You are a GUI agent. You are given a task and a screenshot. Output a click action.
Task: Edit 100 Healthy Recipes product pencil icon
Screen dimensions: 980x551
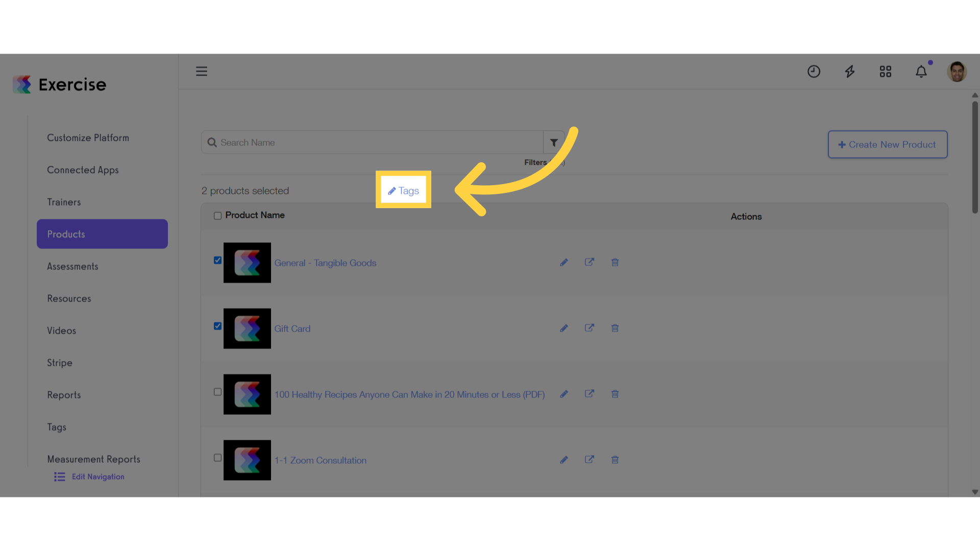[564, 394]
